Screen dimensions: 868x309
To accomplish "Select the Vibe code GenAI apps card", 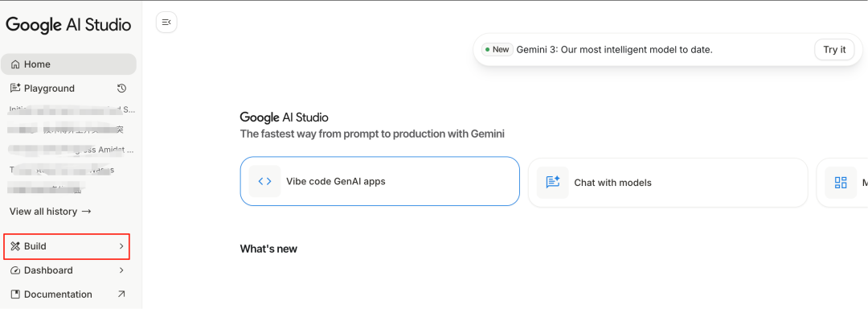I will click(379, 181).
